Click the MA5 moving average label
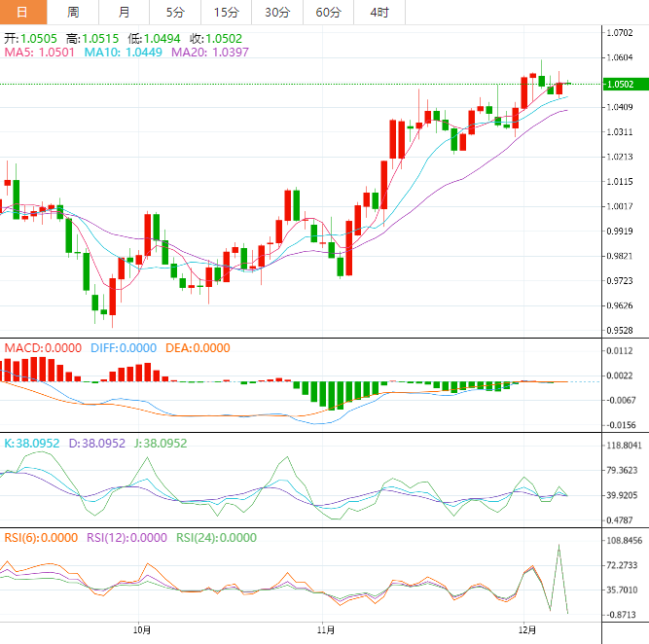The height and width of the screenshot is (644, 649). 40,53
